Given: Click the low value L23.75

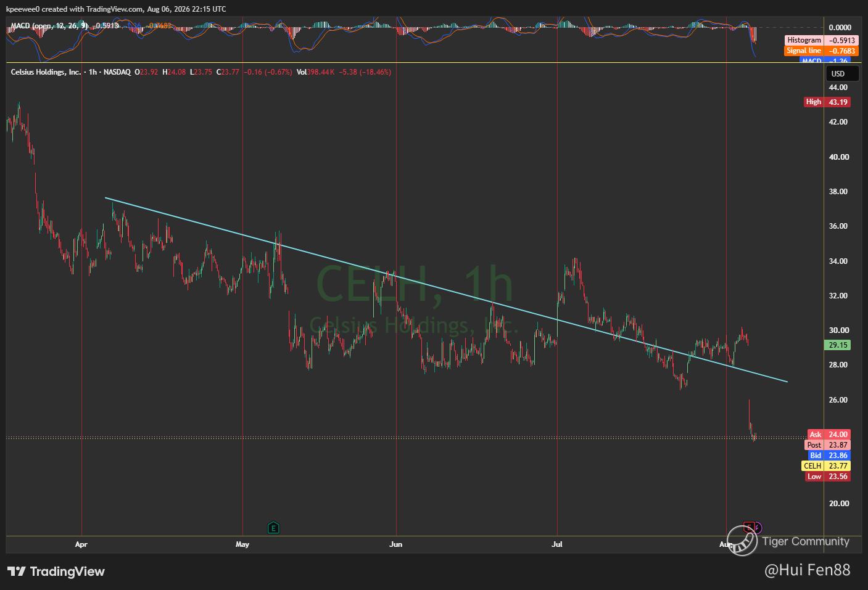Looking at the screenshot, I should [201, 72].
